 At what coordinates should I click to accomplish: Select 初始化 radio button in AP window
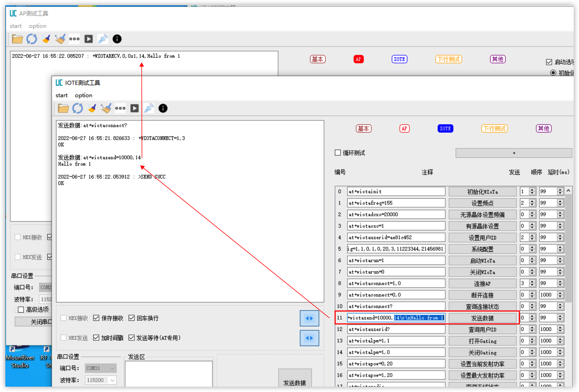(553, 73)
